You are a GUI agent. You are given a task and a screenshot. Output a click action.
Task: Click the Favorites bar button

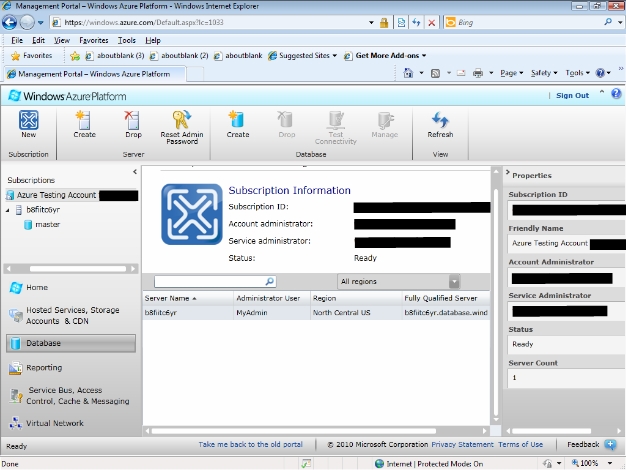pyautogui.click(x=32, y=56)
